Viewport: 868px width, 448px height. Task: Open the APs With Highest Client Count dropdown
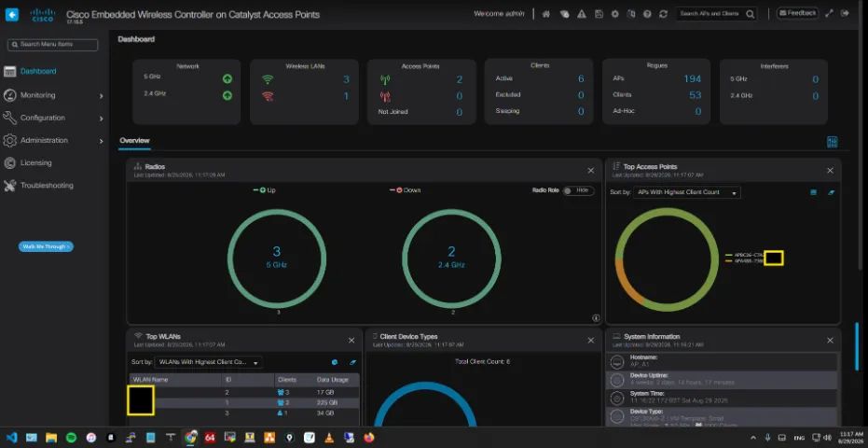pos(686,192)
